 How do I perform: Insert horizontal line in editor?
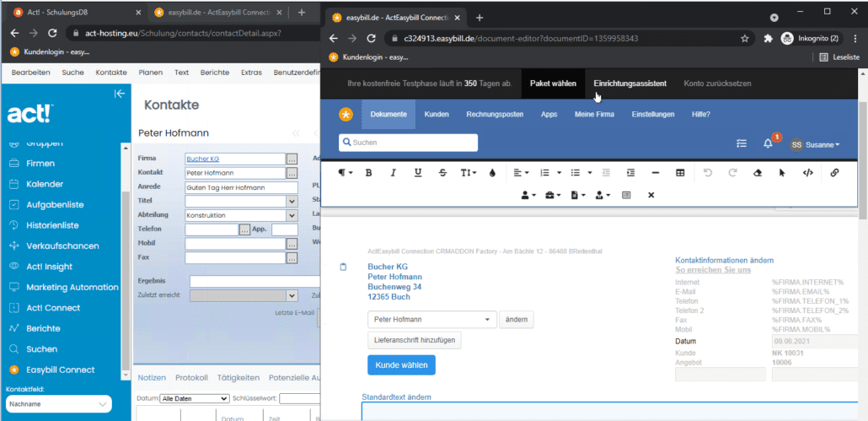tap(656, 173)
